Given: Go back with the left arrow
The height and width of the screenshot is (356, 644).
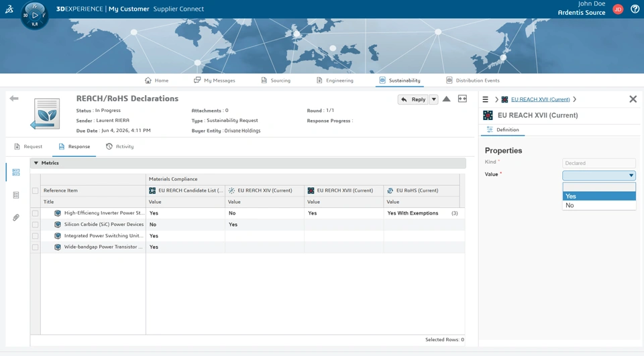Looking at the screenshot, I should [14, 98].
